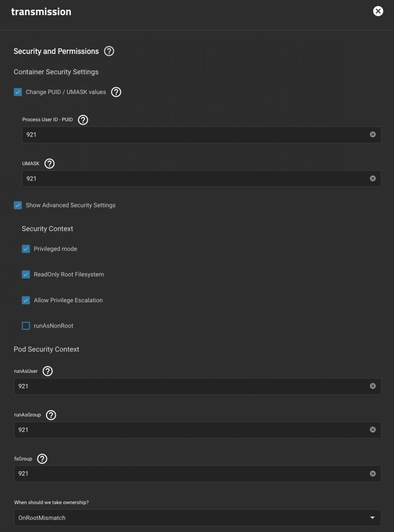394x532 pixels.
Task: Show help tooltip for UMASK
Action: (x=50, y=164)
